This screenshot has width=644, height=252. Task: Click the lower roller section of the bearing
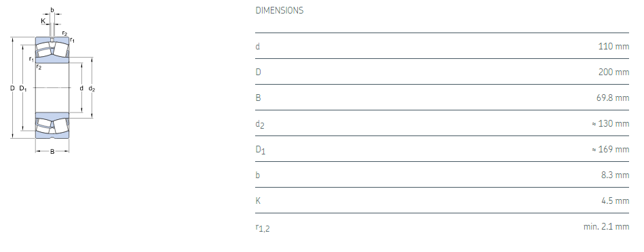click(x=52, y=125)
